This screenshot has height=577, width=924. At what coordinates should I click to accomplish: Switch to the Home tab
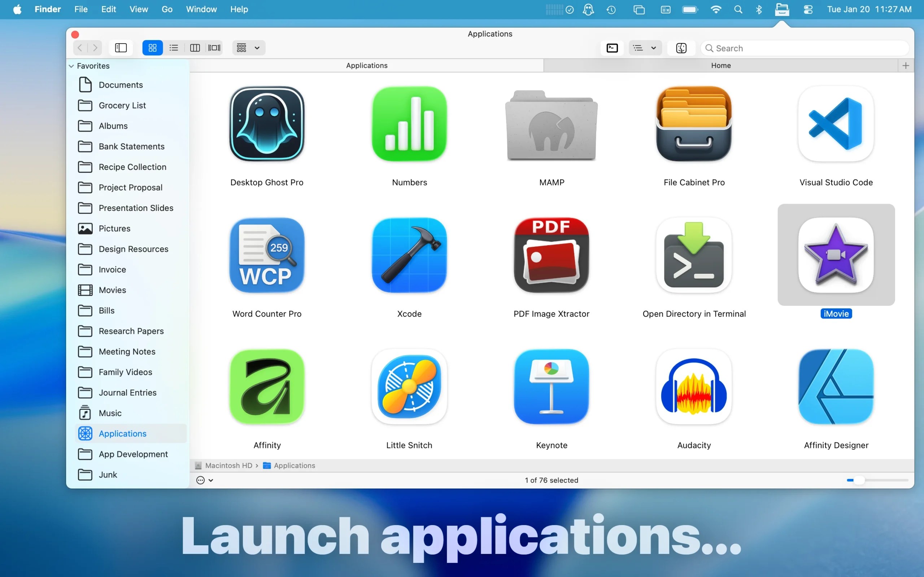[720, 66]
